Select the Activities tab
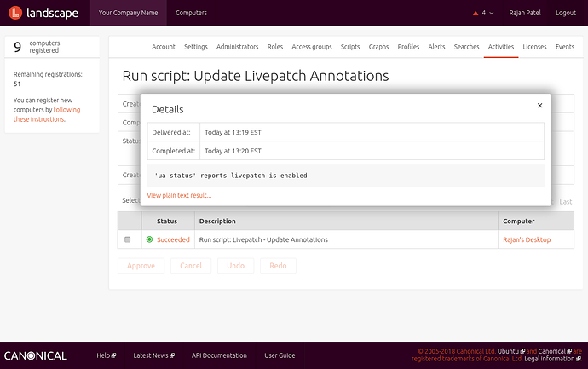The height and width of the screenshot is (369, 588). click(501, 47)
